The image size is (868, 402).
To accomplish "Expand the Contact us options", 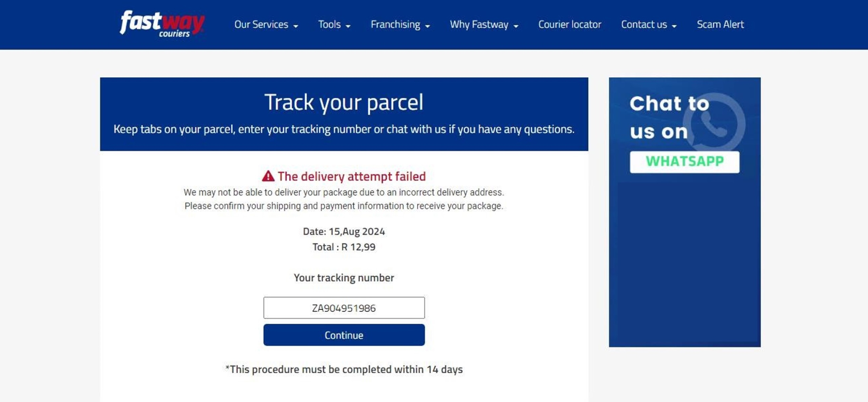I will (649, 24).
